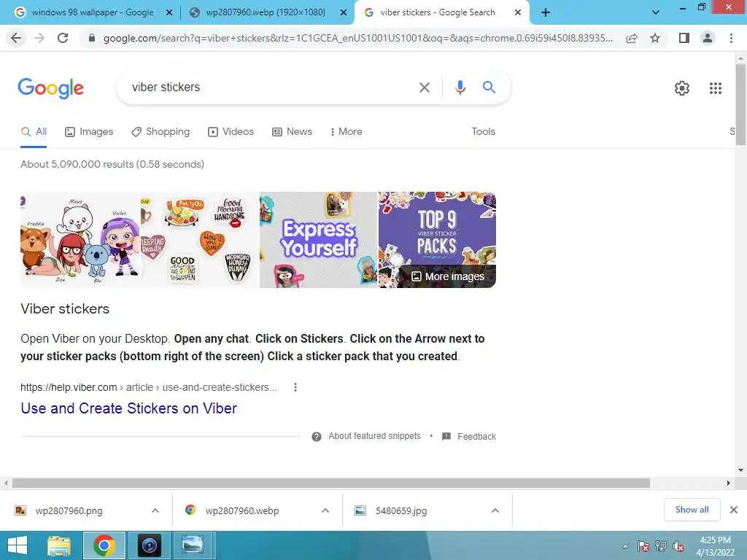747x560 pixels.
Task: Close the windows 98 wallpaper tab
Action: pos(169,13)
